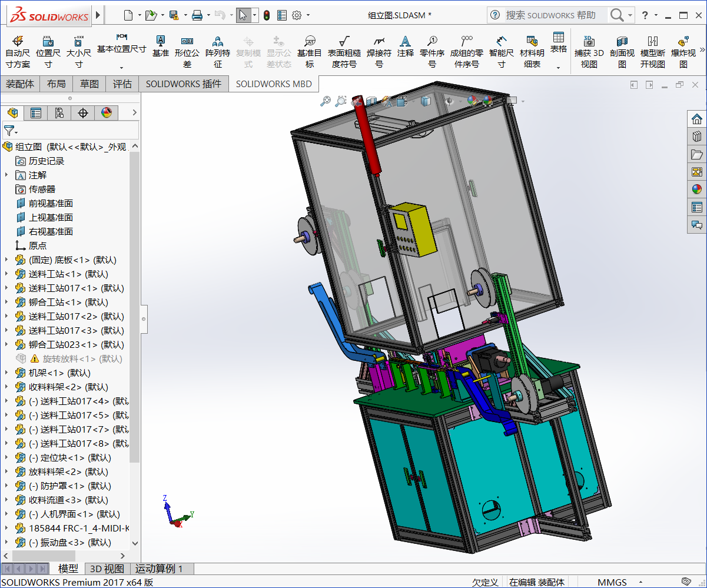Screen dimensions: 707x588
Task: Expand the 送料工站<1> component
Action: pyautogui.click(x=6, y=274)
